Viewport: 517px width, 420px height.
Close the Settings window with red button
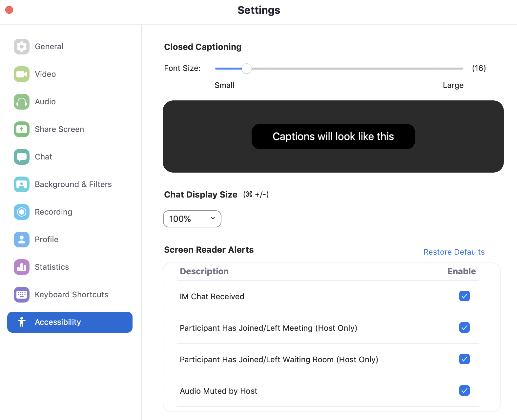(9, 10)
